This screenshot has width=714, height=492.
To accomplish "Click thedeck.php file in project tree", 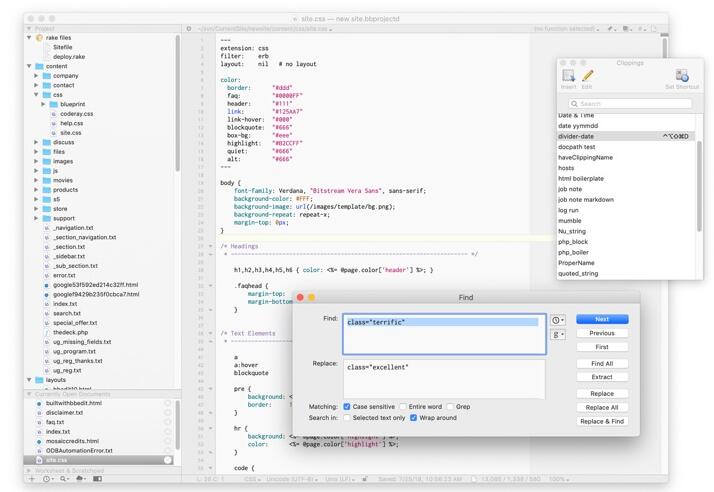I will pyautogui.click(x=71, y=333).
